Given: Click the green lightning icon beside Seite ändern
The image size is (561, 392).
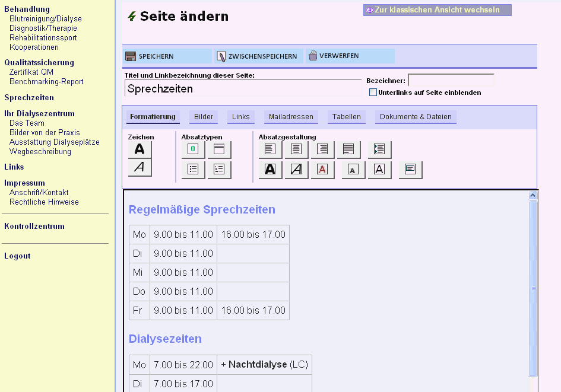Looking at the screenshot, I should point(132,16).
